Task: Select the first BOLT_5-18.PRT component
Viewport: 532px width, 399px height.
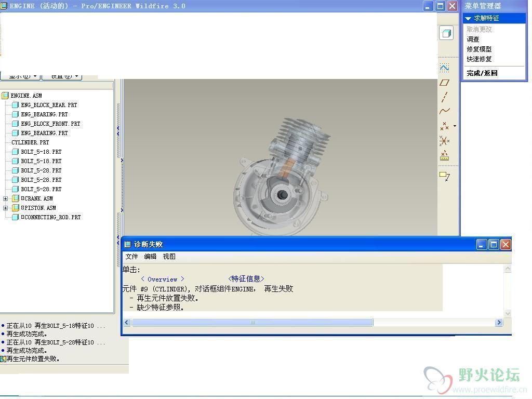Action: (41, 152)
